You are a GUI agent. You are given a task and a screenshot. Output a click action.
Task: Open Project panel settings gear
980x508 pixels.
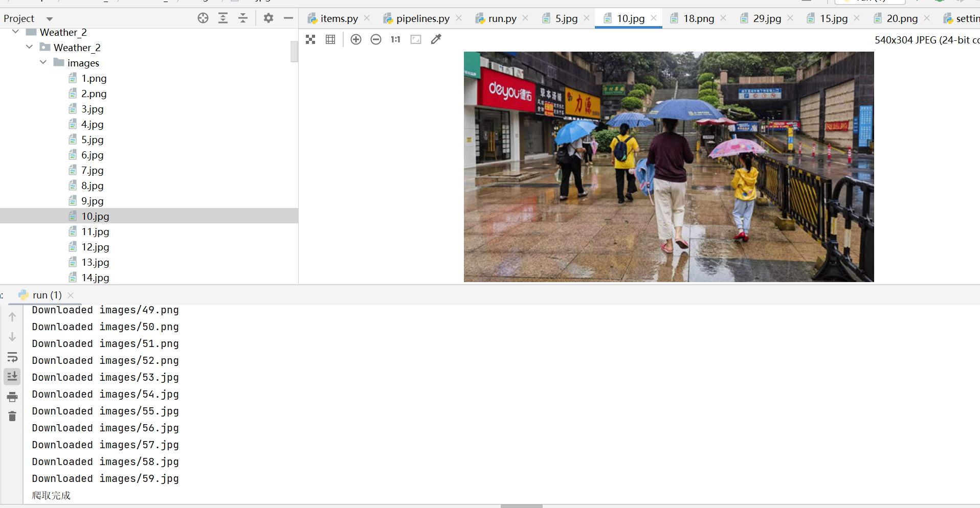(269, 18)
